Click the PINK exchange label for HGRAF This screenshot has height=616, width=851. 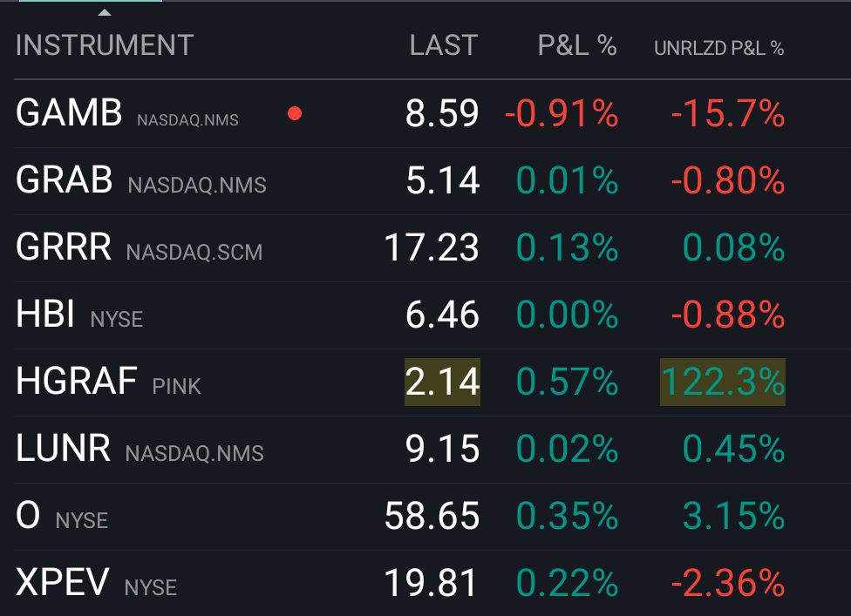tap(176, 387)
